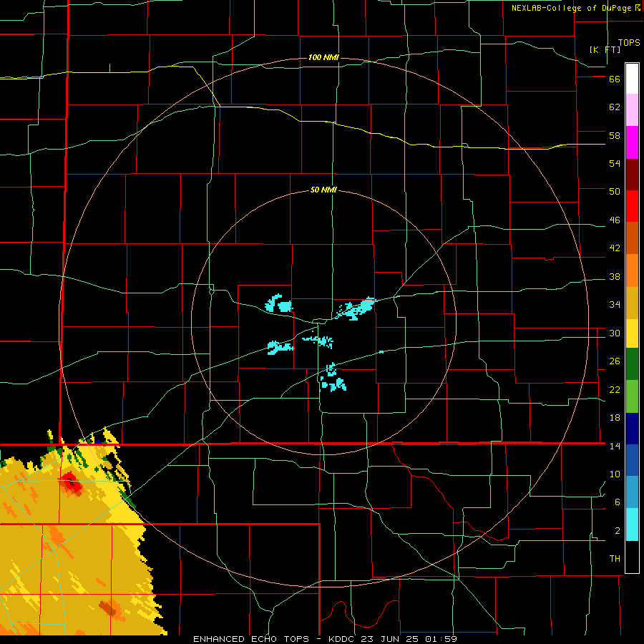Click the "34" legend value
This screenshot has width=644, height=644.
pos(615,305)
